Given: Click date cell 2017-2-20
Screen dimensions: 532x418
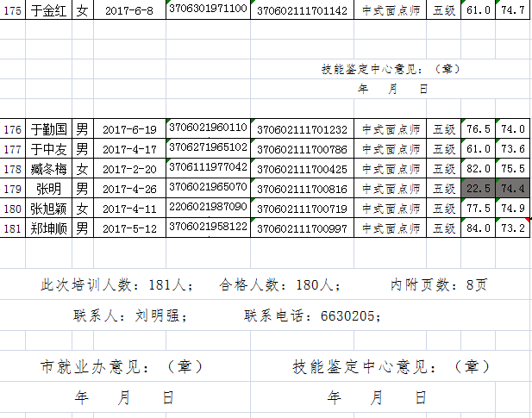Looking at the screenshot, I should click(129, 168).
